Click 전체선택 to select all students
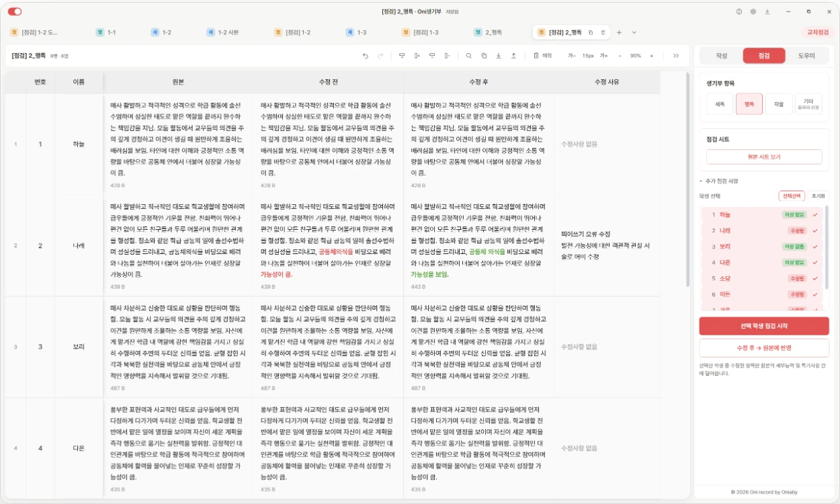This screenshot has width=840, height=504. (x=791, y=196)
